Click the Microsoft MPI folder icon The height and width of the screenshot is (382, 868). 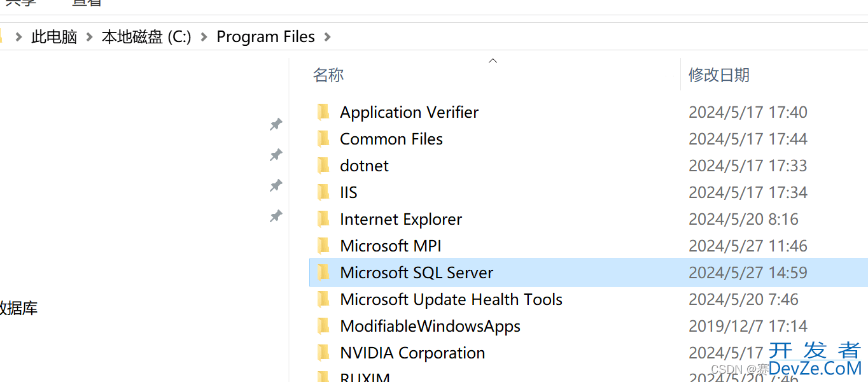323,246
